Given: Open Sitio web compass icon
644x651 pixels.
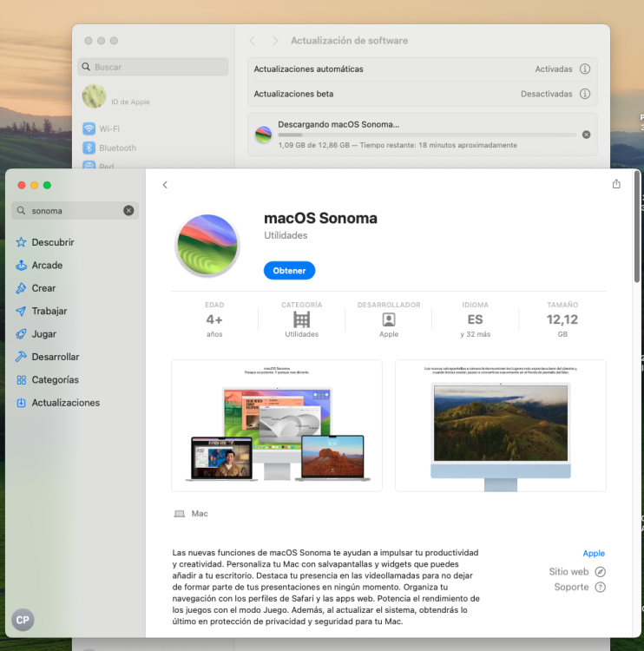Looking at the screenshot, I should [600, 572].
